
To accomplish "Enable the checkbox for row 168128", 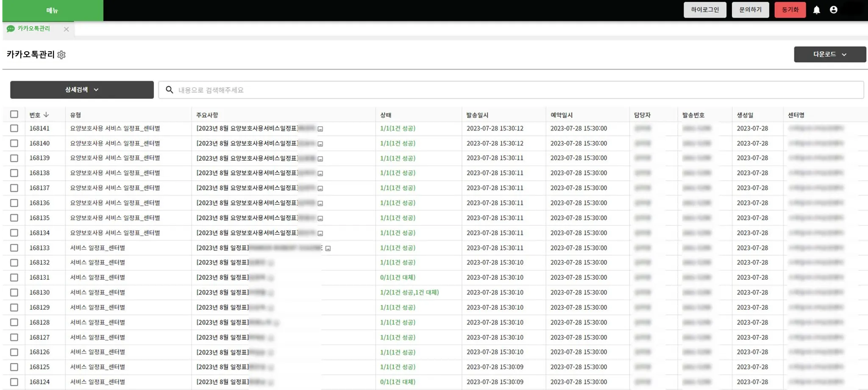I will click(14, 322).
